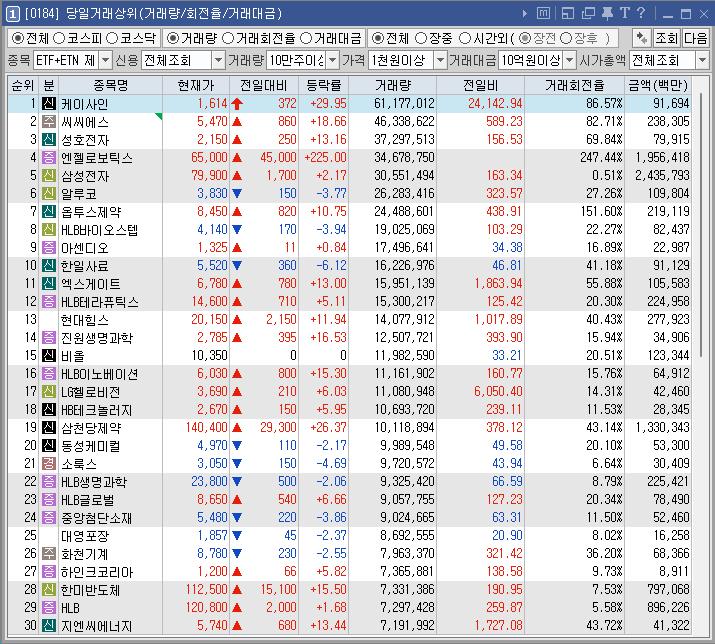Sort by the 종목명 column header
715x644 pixels.
coord(111,85)
